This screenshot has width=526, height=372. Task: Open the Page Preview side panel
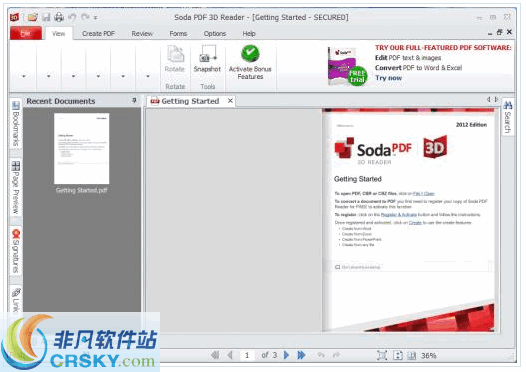pyautogui.click(x=16, y=188)
